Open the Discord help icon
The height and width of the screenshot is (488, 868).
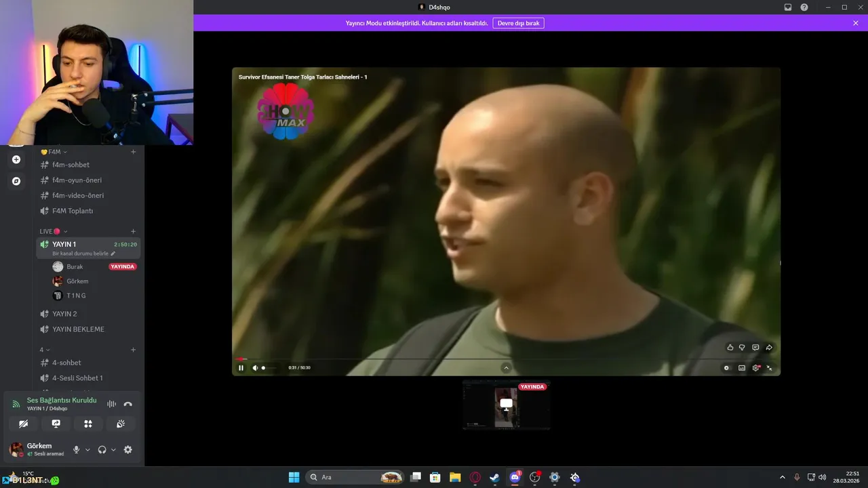pyautogui.click(x=804, y=7)
